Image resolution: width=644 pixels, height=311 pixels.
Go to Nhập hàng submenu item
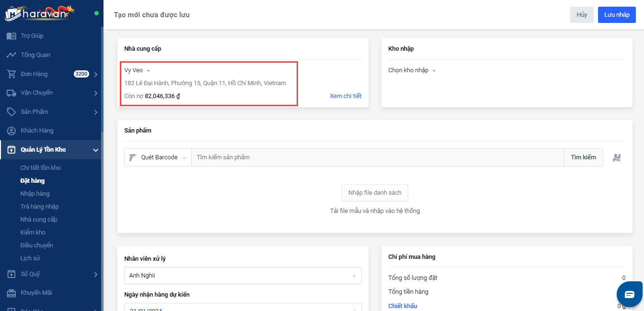click(35, 194)
